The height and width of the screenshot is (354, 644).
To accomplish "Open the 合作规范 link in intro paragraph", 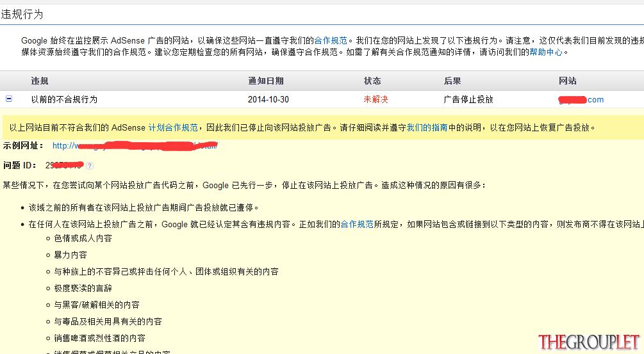I will [331, 40].
